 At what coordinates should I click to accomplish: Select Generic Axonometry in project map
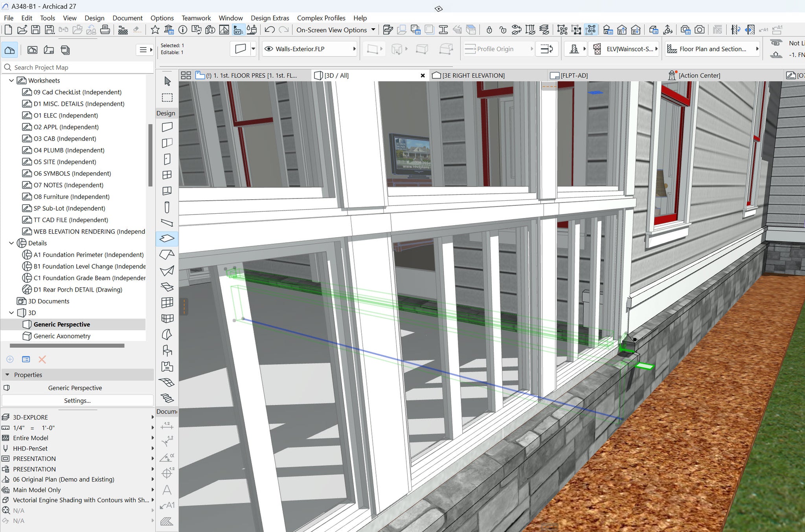[x=62, y=336]
